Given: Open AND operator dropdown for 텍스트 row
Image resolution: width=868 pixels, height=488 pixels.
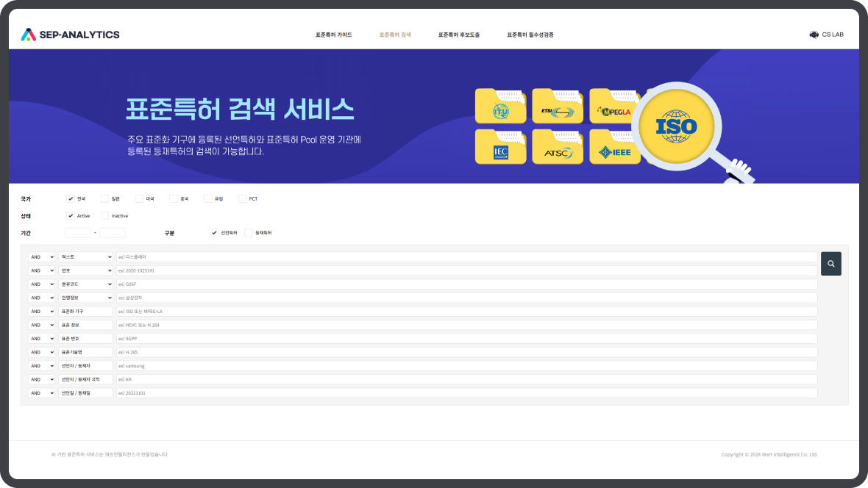Looking at the screenshot, I should point(41,256).
